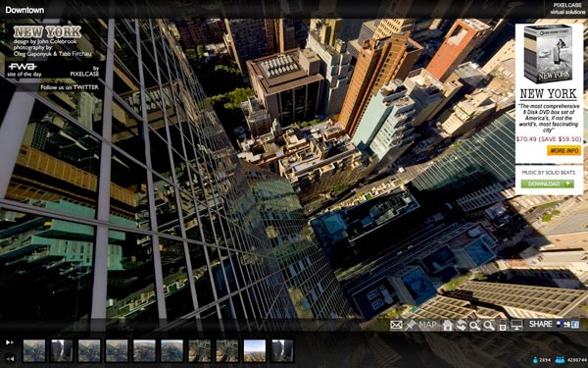Open the fourth panorama thumbnail
The height and width of the screenshot is (368, 588).
117,350
